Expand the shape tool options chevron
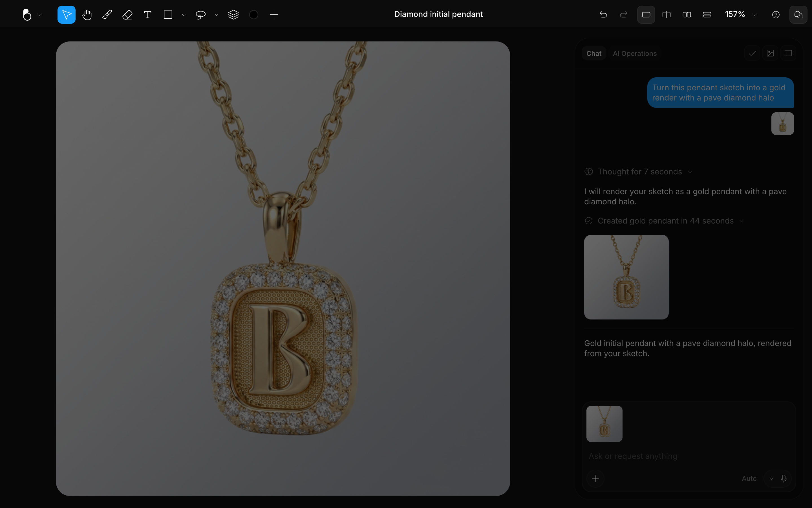812x508 pixels. (x=184, y=15)
